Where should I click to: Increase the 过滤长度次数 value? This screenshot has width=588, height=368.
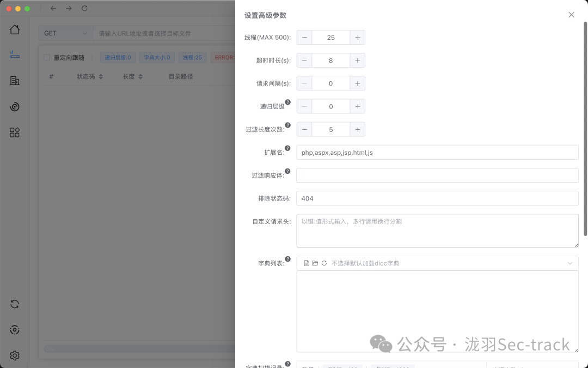[x=357, y=130]
